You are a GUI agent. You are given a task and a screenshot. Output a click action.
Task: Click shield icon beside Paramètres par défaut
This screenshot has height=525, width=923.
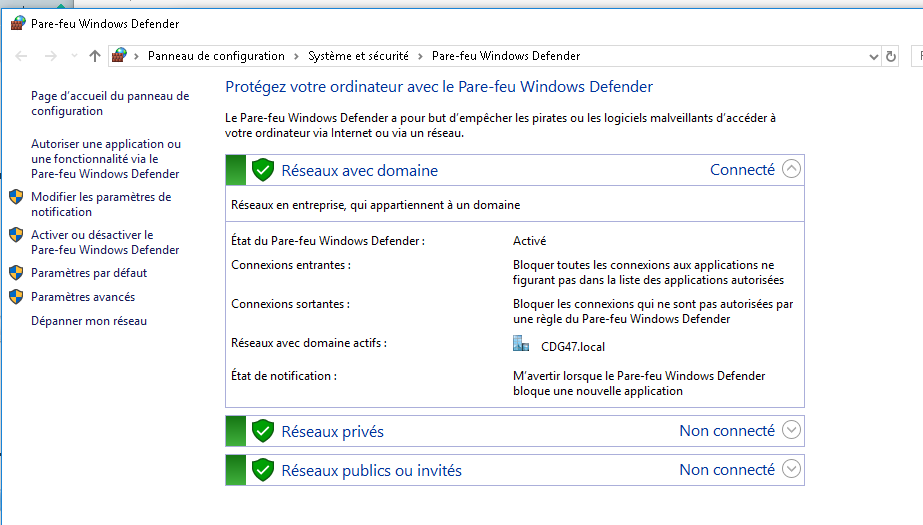[x=16, y=273]
